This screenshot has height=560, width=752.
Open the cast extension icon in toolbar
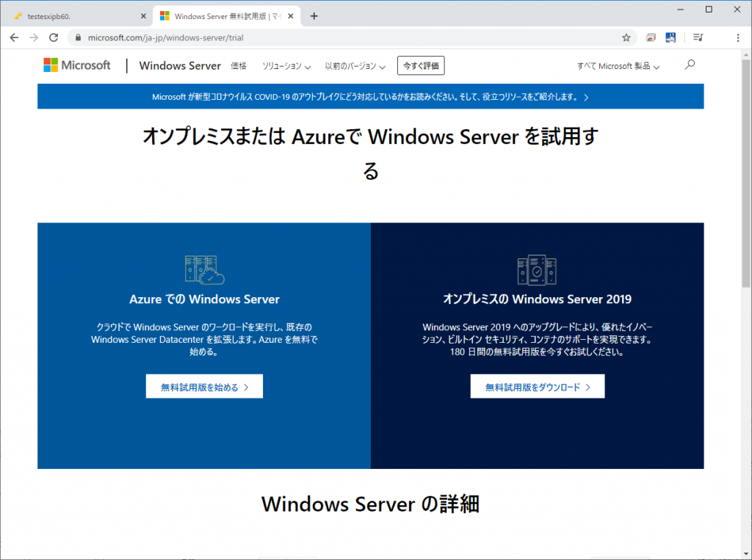click(x=651, y=37)
